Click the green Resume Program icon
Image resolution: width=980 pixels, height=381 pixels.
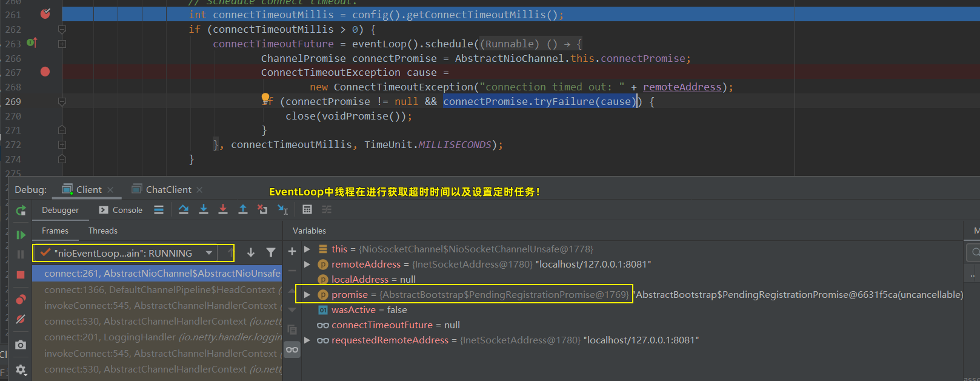tap(21, 235)
